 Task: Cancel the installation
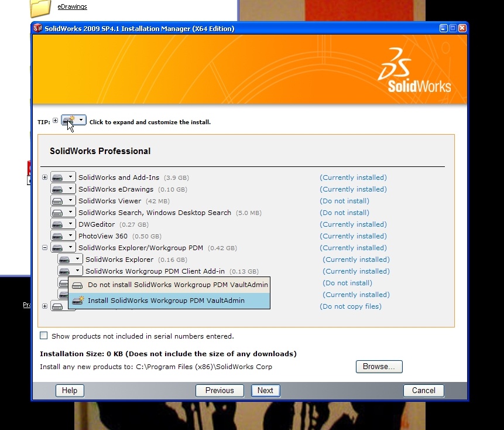[x=424, y=390]
